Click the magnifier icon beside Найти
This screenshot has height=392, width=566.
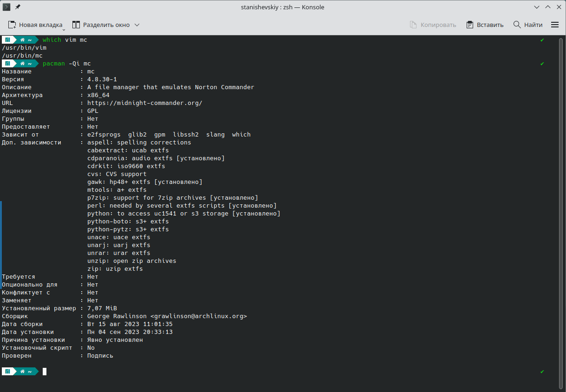click(x=517, y=25)
